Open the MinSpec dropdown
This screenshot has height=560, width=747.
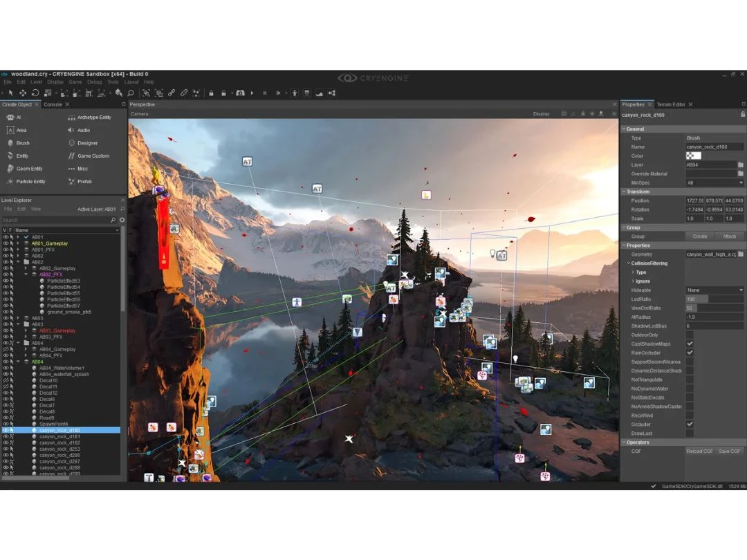click(x=714, y=183)
